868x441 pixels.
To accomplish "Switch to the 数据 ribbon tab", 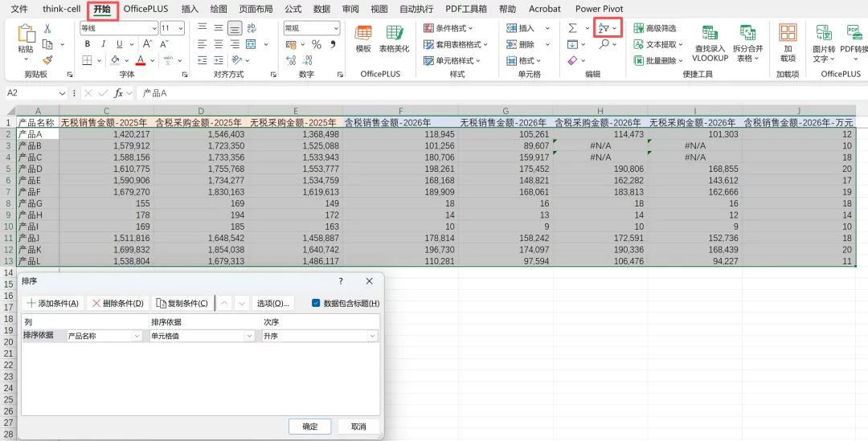I will (321, 9).
